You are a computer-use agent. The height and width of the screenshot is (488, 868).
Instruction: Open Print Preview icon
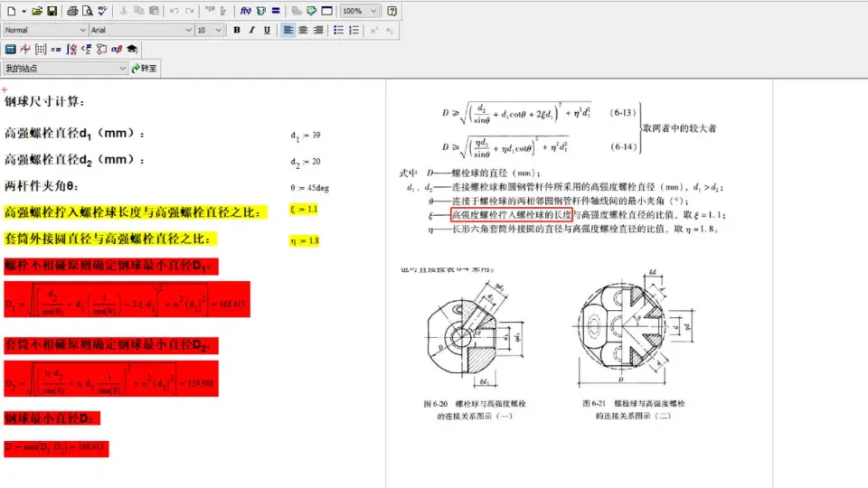tap(88, 11)
